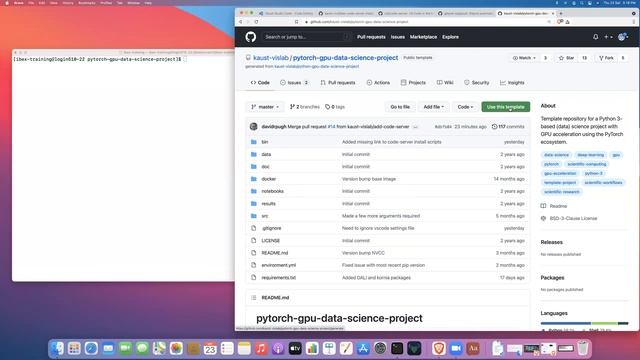Image resolution: width=640 pixels, height=360 pixels.
Task: Open the 117 commits history link
Action: [508, 127]
